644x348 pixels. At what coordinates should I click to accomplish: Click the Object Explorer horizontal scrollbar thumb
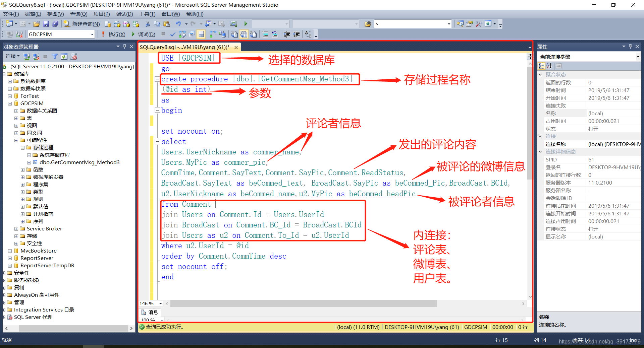tap(73, 329)
